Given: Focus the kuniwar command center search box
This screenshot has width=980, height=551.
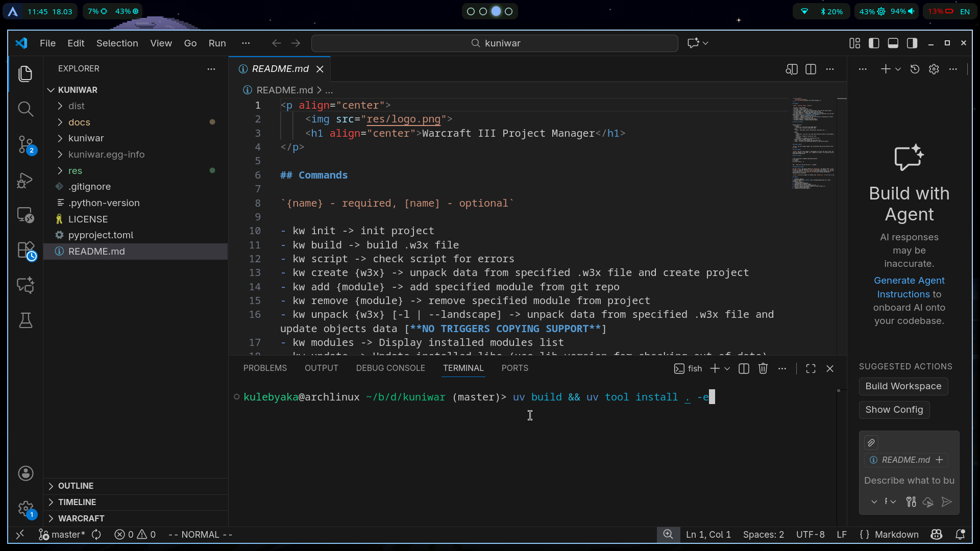Looking at the screenshot, I should (x=494, y=43).
